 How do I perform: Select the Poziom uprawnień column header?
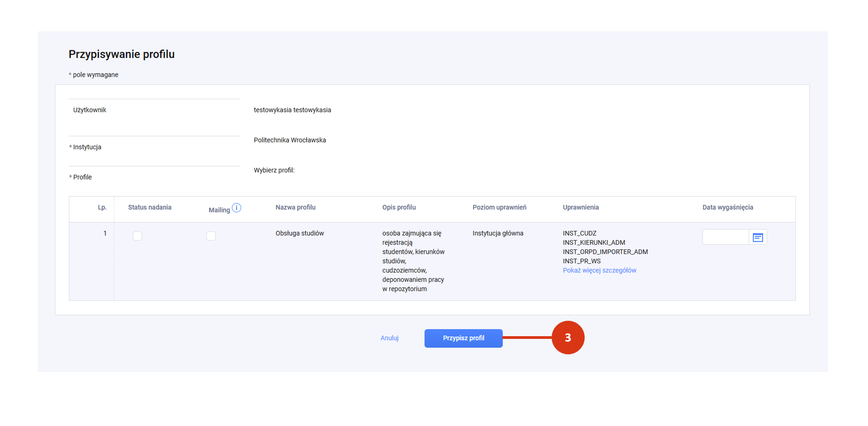[x=499, y=207]
